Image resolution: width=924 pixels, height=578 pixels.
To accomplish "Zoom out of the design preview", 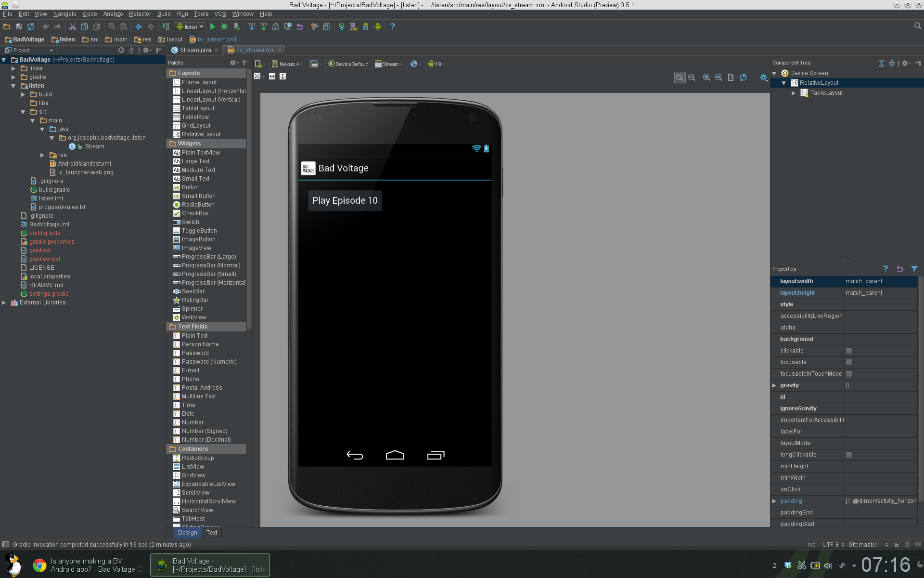I will [x=719, y=78].
